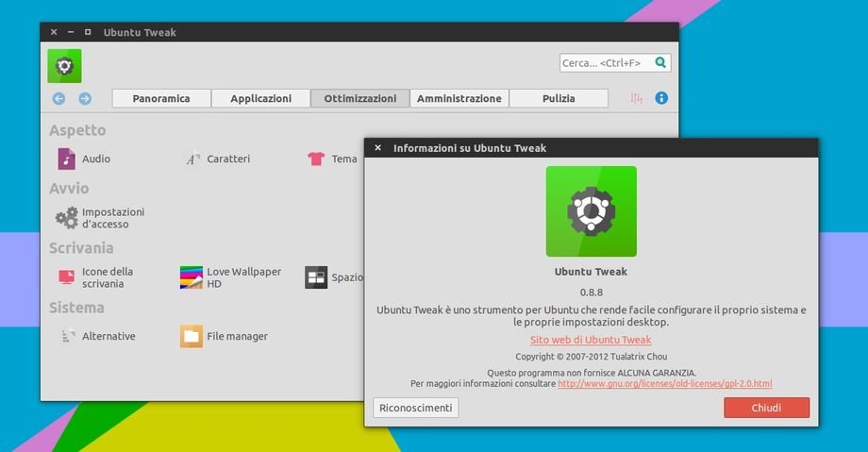Open the Icone della scrivania icon
This screenshot has width=868, height=452.
66,277
